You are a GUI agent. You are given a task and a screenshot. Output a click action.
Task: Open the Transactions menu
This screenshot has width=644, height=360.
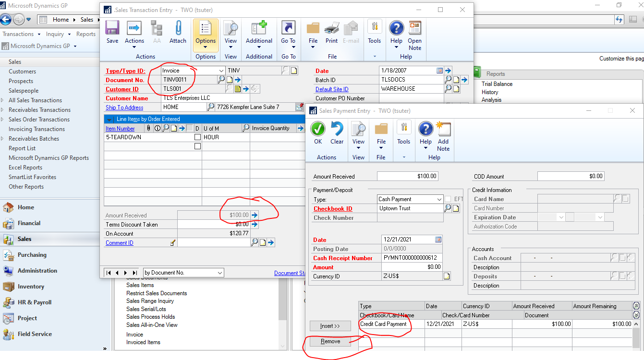coord(21,34)
